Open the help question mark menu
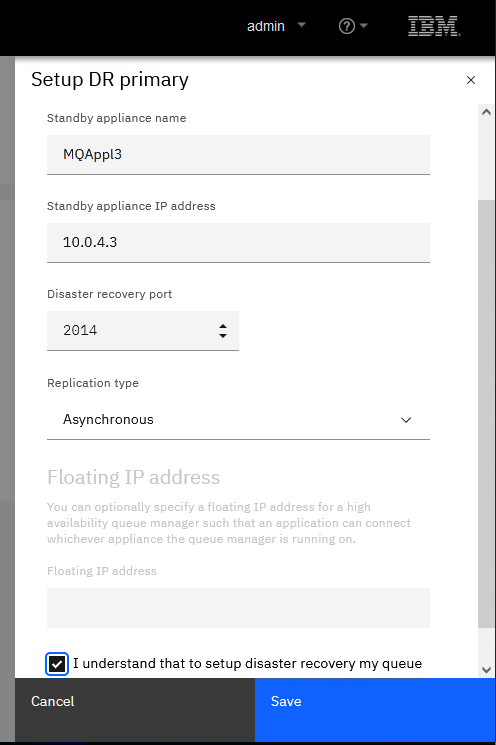Screen dimensions: 496x745 click(347, 26)
